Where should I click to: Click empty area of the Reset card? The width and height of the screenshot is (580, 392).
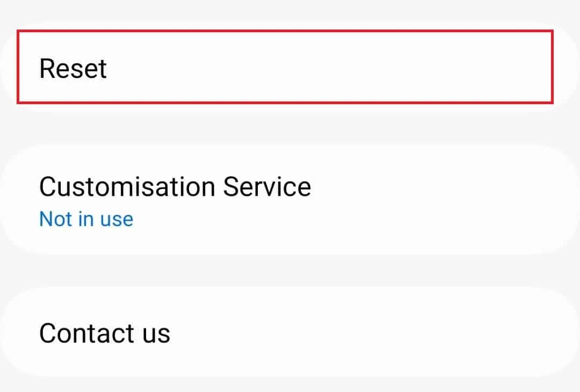point(333,67)
